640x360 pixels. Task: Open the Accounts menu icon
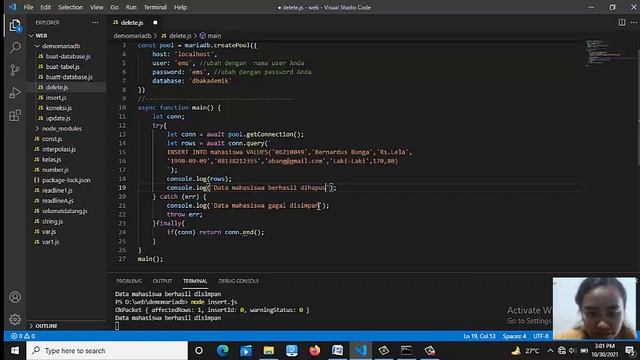[15, 297]
